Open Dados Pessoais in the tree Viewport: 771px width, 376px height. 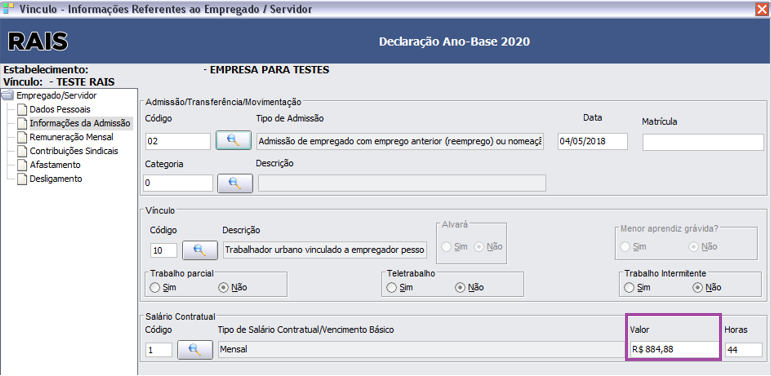(x=59, y=109)
